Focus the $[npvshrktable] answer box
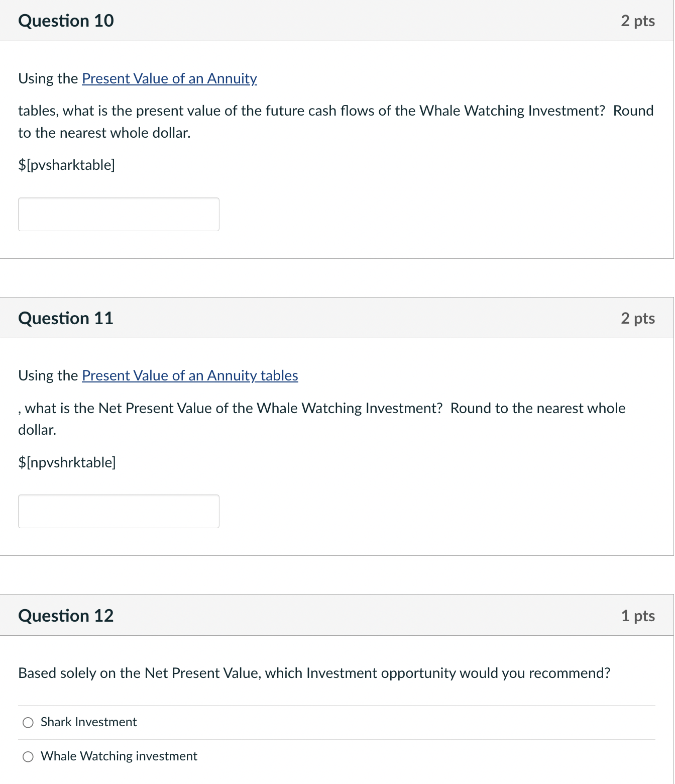 (119, 511)
